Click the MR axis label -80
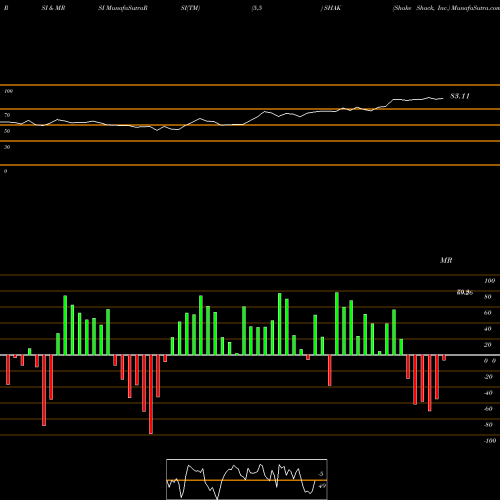 (x=488, y=425)
